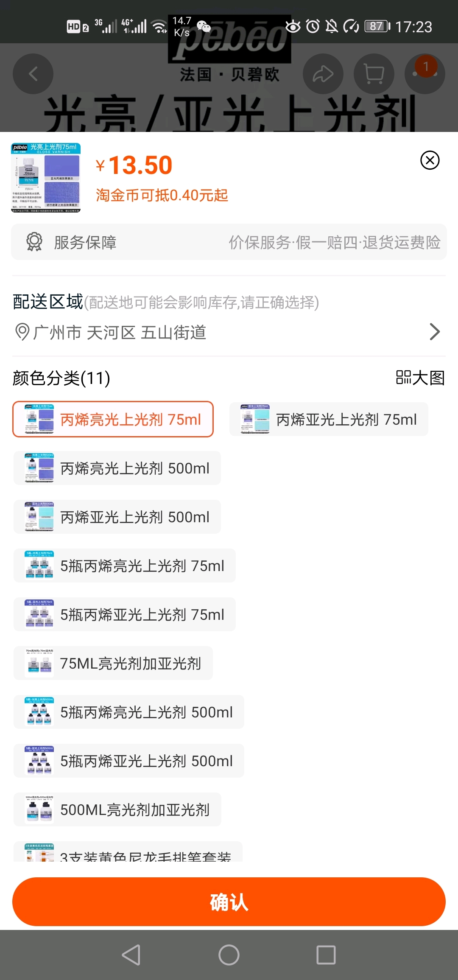Tap 淘金币可抵0.40元起 discount text

pos(162,195)
